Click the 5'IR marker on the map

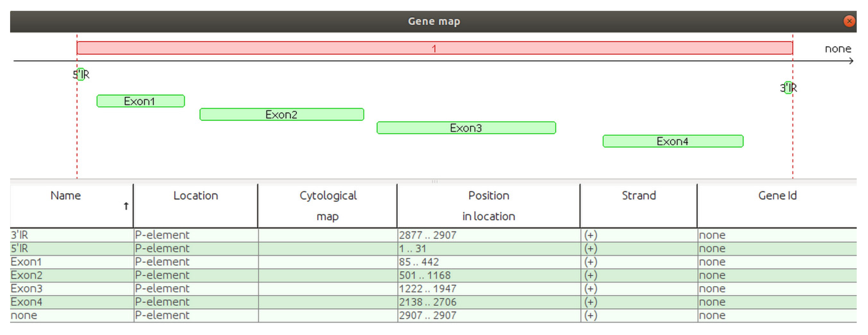pyautogui.click(x=81, y=74)
